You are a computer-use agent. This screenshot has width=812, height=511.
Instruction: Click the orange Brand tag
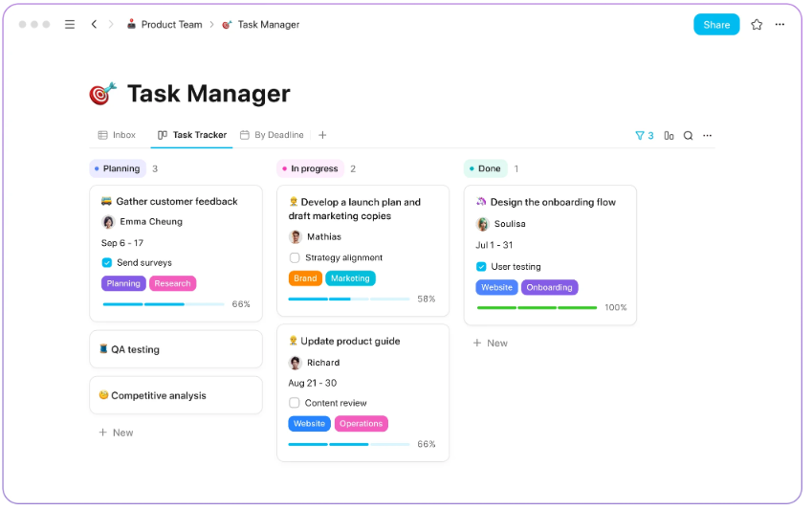pyautogui.click(x=305, y=278)
